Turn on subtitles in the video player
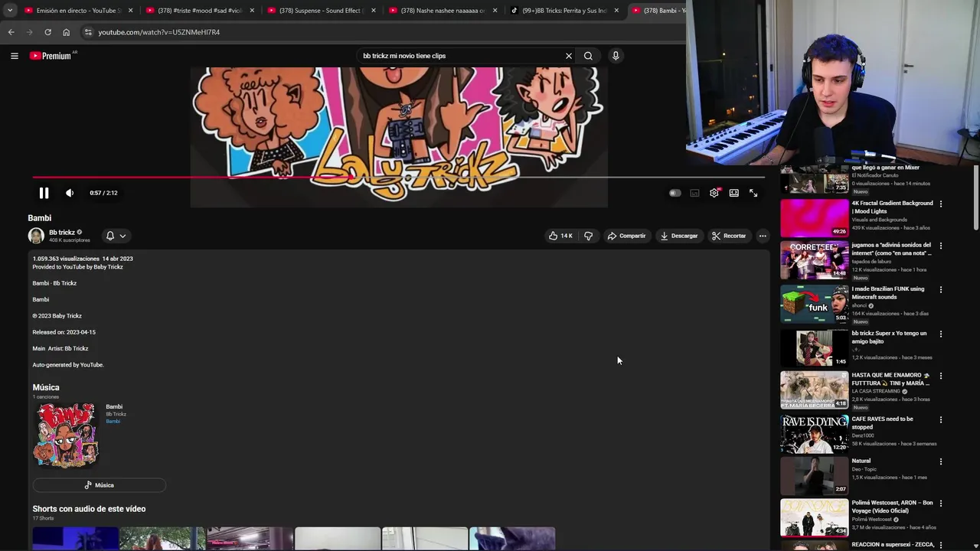The image size is (980, 551). pyautogui.click(x=694, y=193)
